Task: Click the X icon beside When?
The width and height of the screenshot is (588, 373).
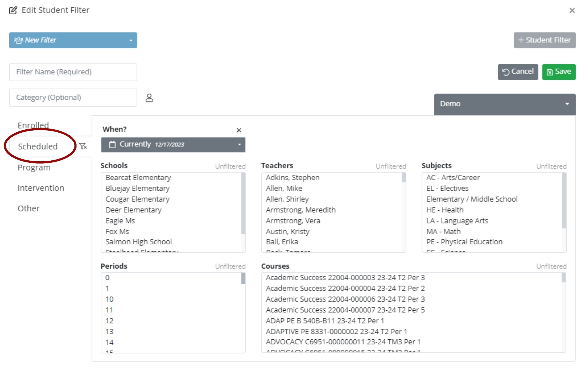Action: coord(239,130)
